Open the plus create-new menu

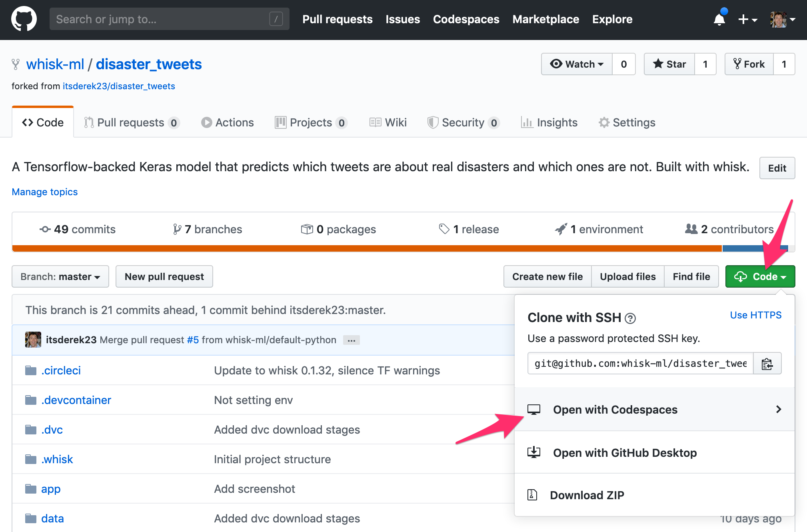(x=747, y=19)
